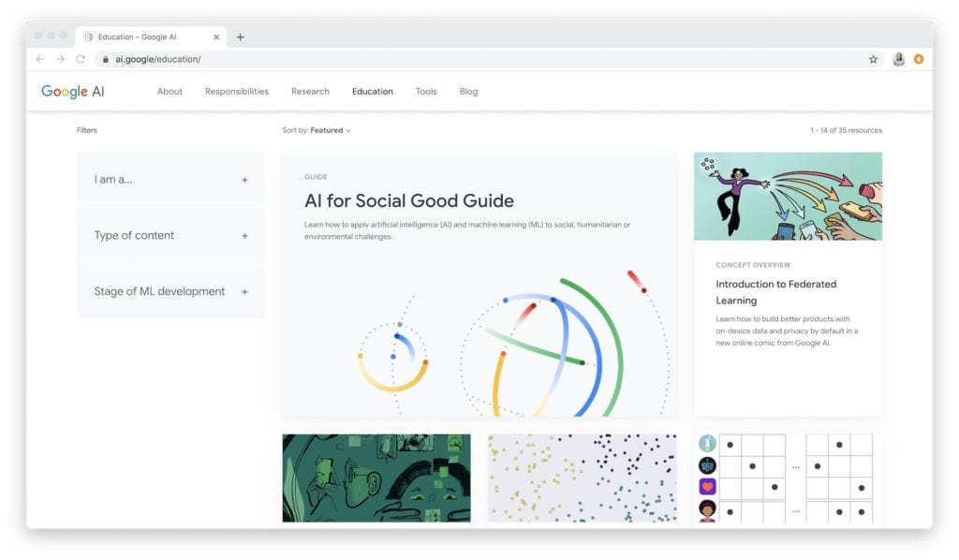Click the browser forward arrow
This screenshot has height=560, width=959.
point(60,59)
